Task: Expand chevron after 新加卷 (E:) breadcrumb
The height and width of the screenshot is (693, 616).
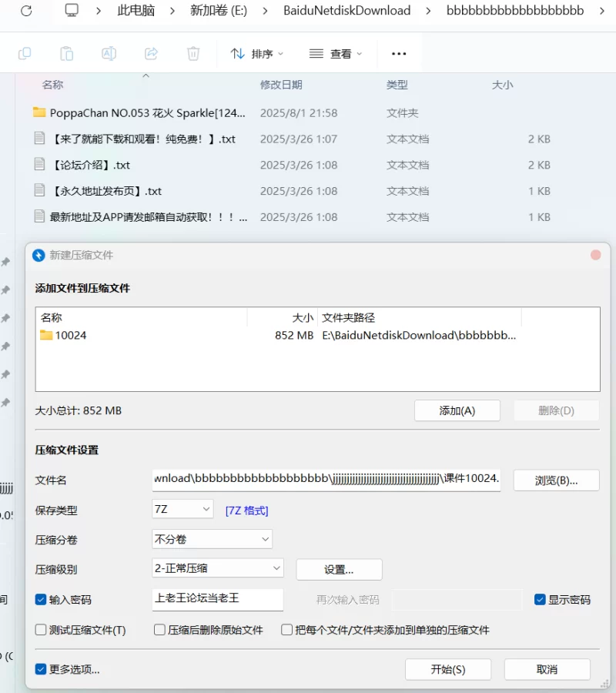Action: click(x=265, y=11)
